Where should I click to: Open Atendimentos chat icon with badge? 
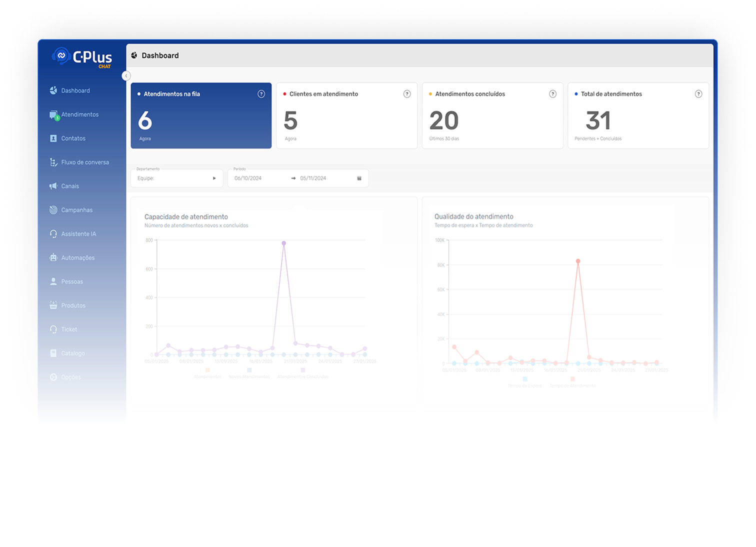pyautogui.click(x=54, y=115)
